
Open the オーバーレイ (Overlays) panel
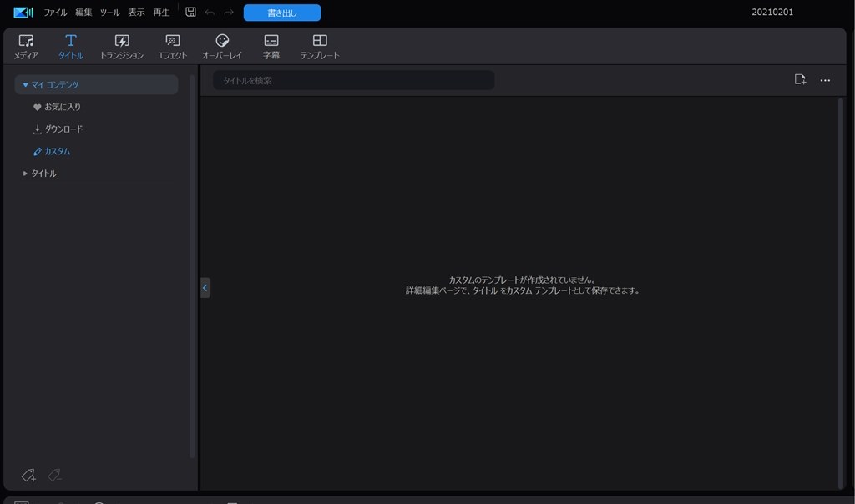coord(221,46)
